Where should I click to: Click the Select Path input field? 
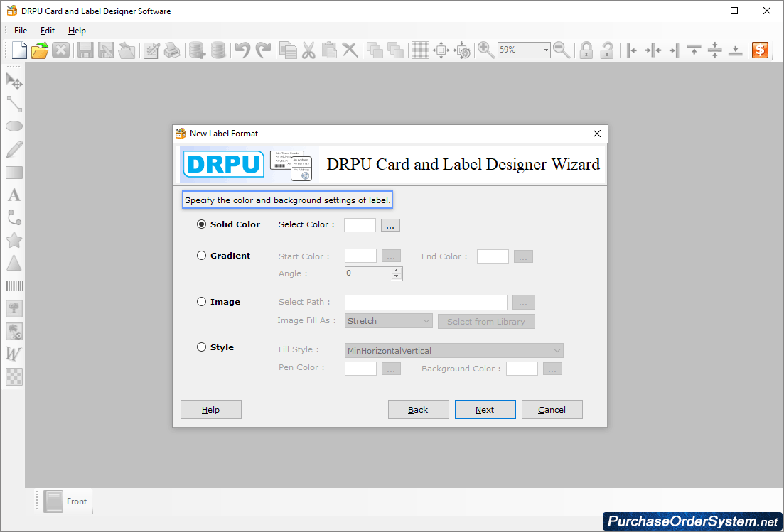[426, 302]
